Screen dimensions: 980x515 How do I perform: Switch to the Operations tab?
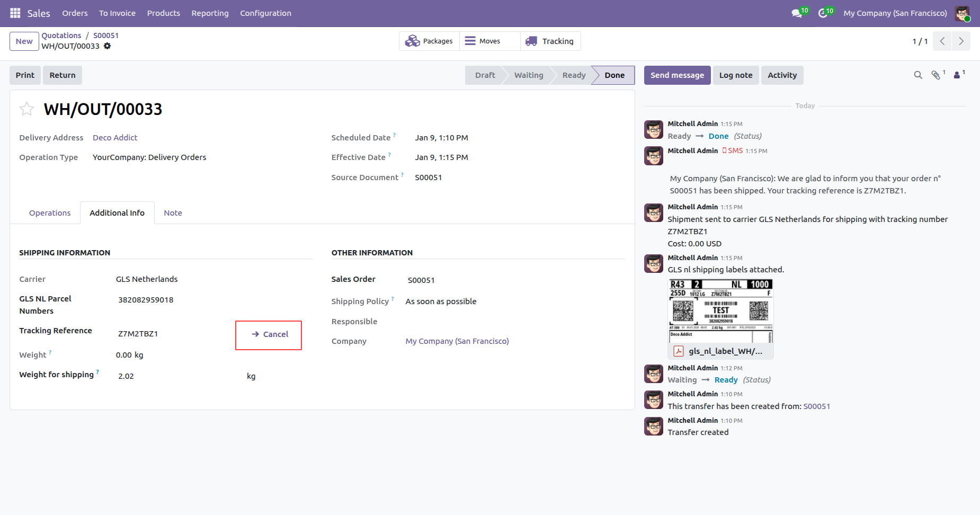[50, 213]
